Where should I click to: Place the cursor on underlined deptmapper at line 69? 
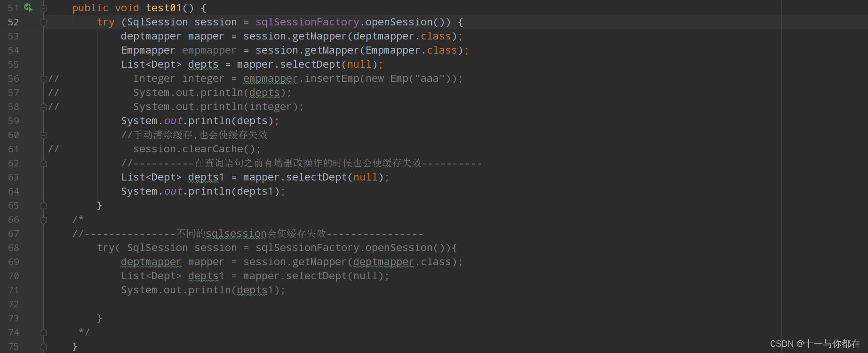(x=151, y=262)
